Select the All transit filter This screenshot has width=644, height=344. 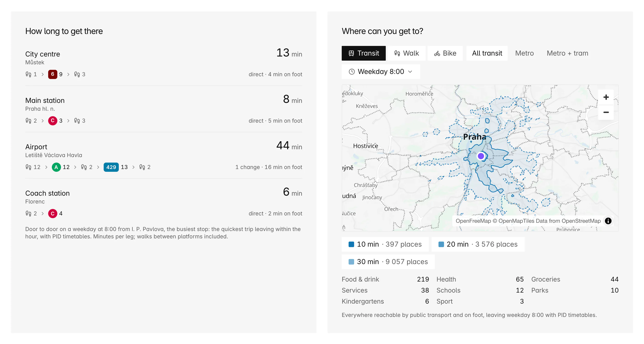(x=487, y=53)
